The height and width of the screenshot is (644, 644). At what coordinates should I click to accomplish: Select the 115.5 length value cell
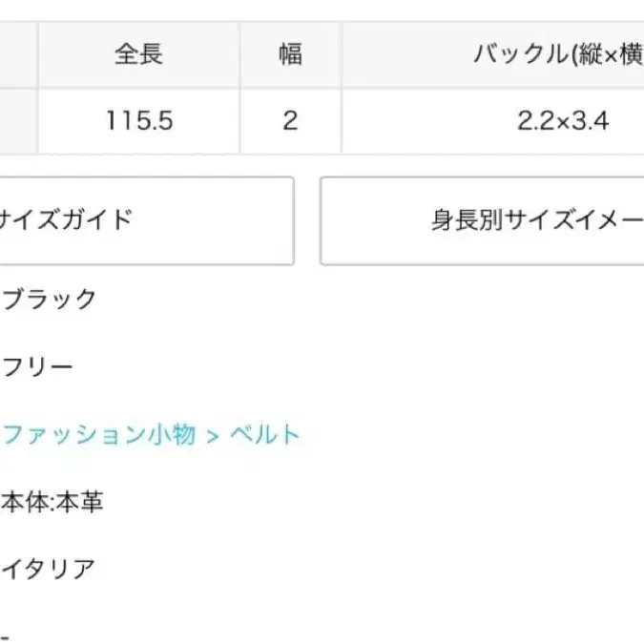point(138,121)
